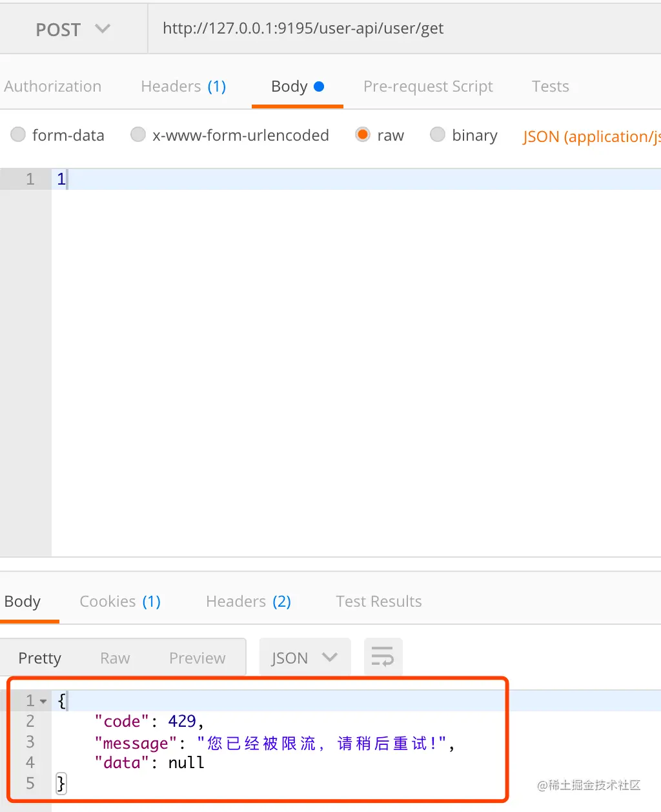Screen dimensions: 661x812
Task: Open the Pre-request Script tab
Action: [428, 86]
